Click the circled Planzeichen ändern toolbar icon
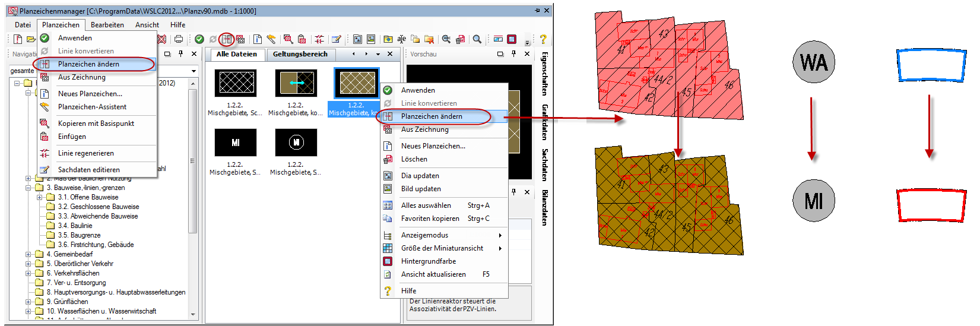This screenshot has height=326, width=980. pos(226,39)
